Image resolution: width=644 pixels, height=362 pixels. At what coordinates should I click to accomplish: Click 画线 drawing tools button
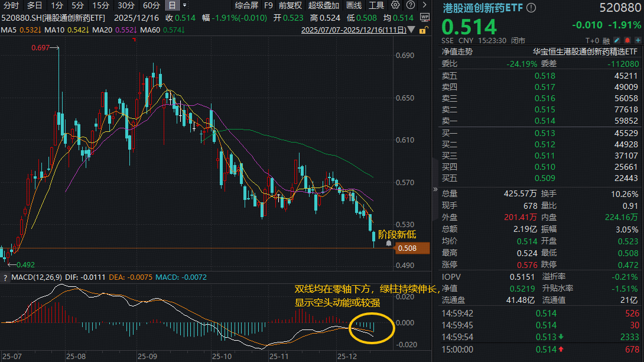point(353,5)
